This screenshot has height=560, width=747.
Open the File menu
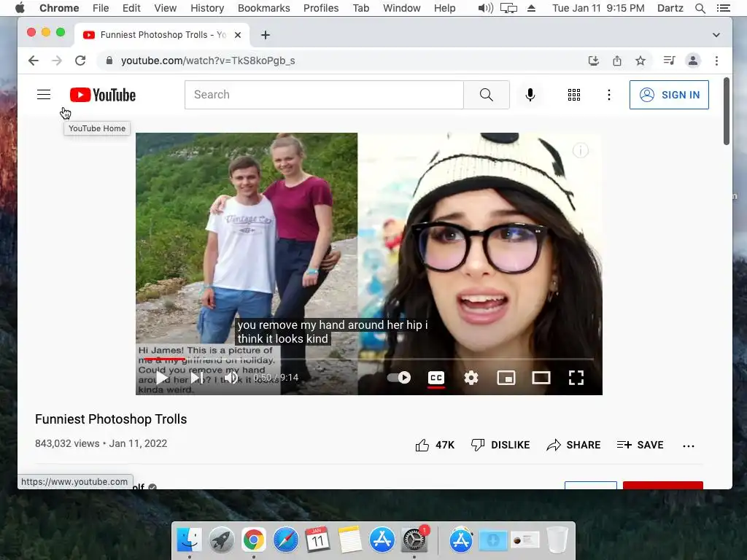pos(101,8)
